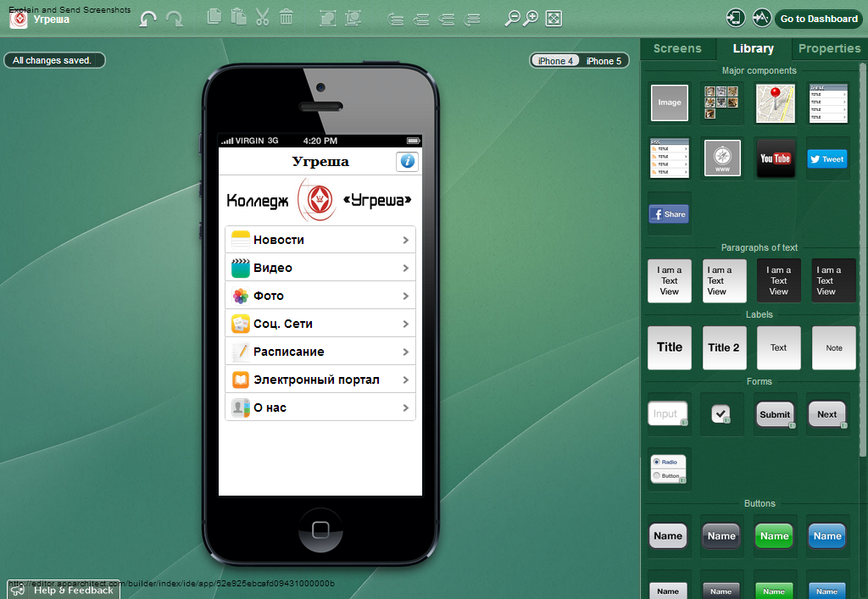Image resolution: width=868 pixels, height=599 pixels.
Task: Open the Соц. Сети list row
Action: (x=320, y=324)
